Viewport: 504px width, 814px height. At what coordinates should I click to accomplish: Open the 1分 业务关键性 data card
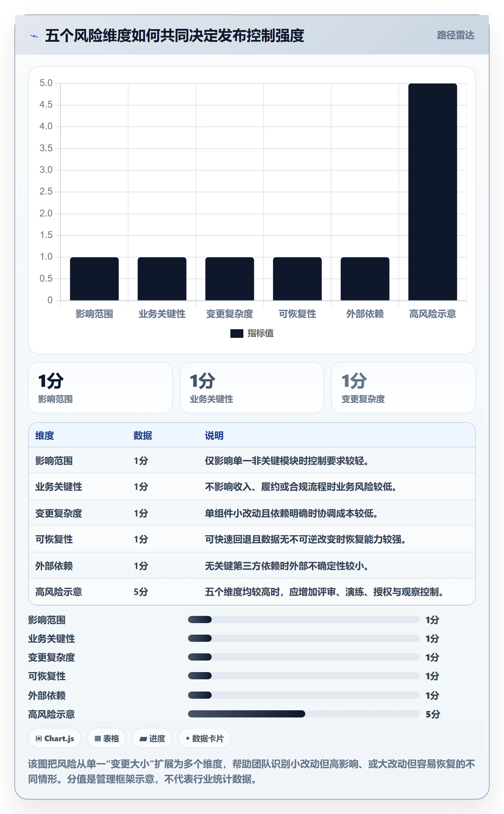[x=252, y=388]
